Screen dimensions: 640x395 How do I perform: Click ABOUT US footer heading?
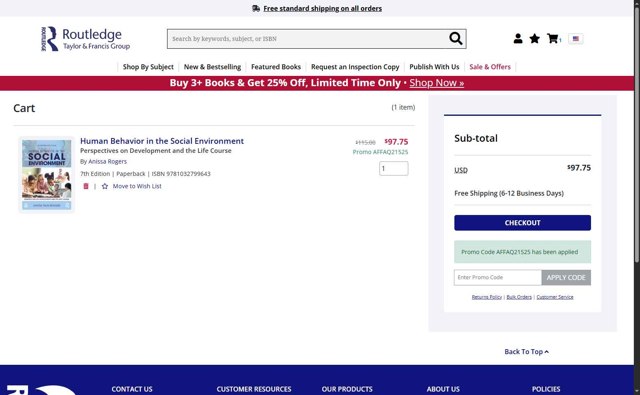443,389
